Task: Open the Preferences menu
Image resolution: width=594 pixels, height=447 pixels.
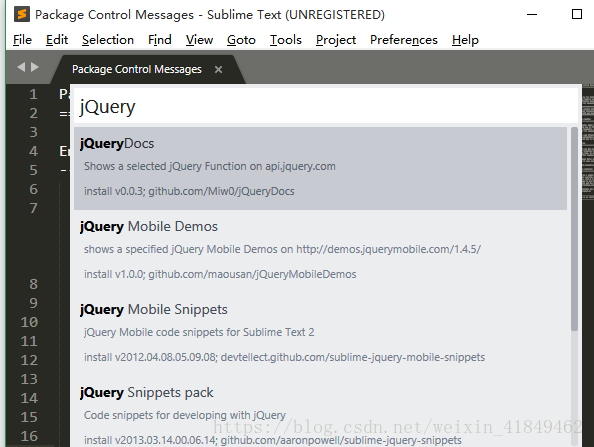Action: [x=404, y=40]
